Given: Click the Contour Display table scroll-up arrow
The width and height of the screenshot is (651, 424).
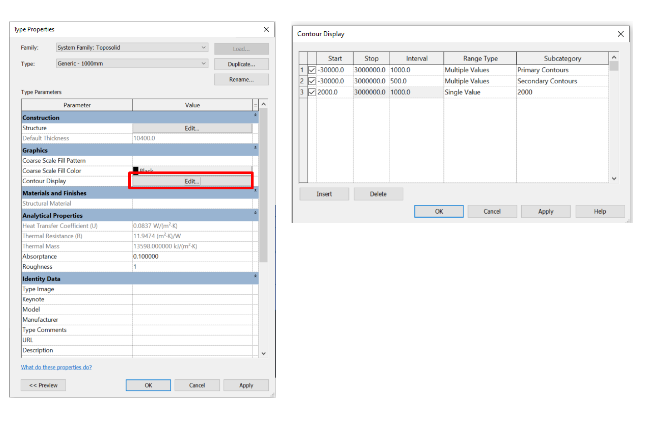Looking at the screenshot, I should [x=614, y=57].
